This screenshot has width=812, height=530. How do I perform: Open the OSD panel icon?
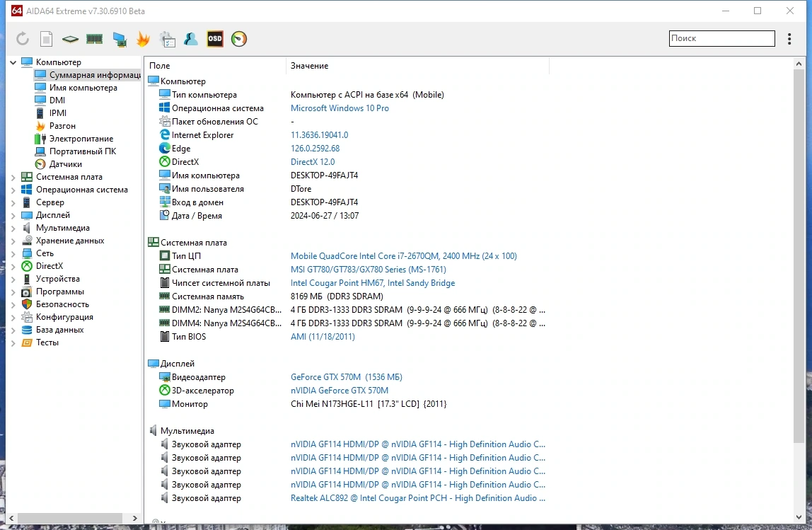[215, 39]
